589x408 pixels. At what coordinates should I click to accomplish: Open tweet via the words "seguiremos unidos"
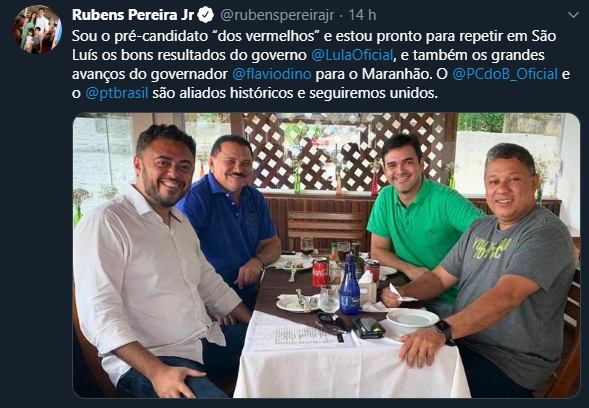(x=373, y=93)
